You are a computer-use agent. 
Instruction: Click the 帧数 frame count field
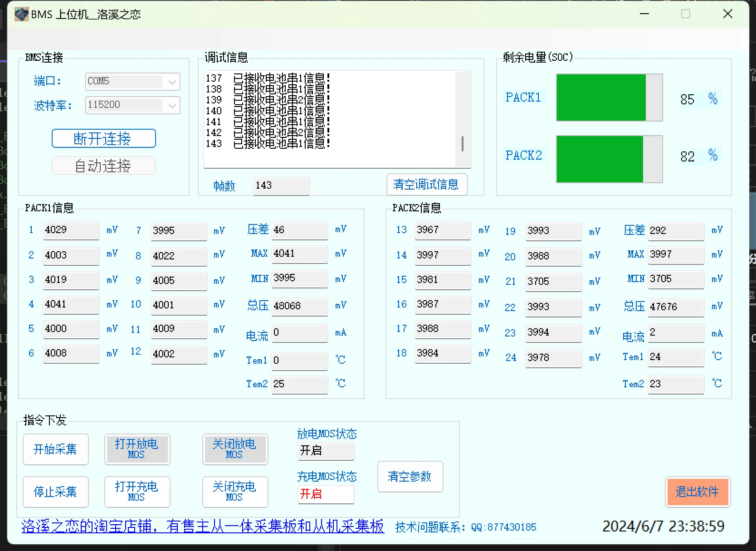(x=281, y=186)
